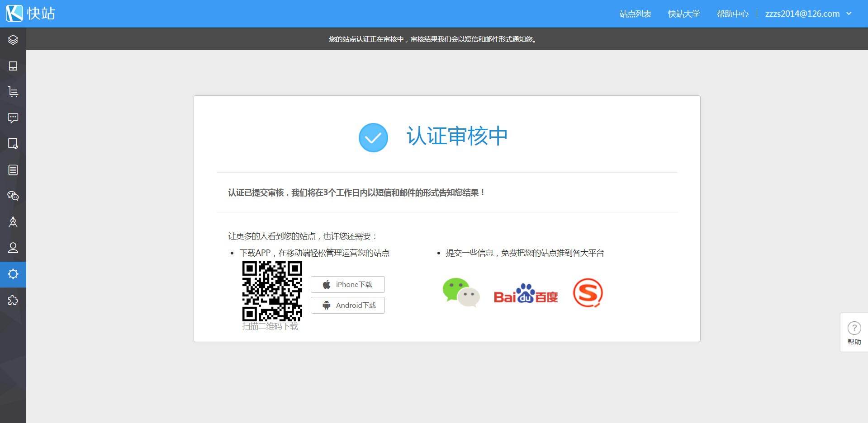Click the compass promotion icon in sidebar
This screenshot has width=868, height=423.
13,222
